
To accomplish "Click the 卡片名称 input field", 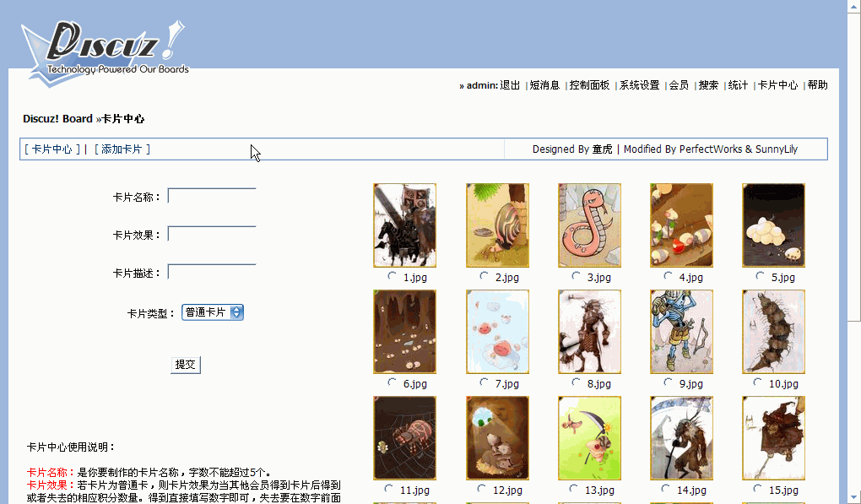I will pyautogui.click(x=212, y=196).
